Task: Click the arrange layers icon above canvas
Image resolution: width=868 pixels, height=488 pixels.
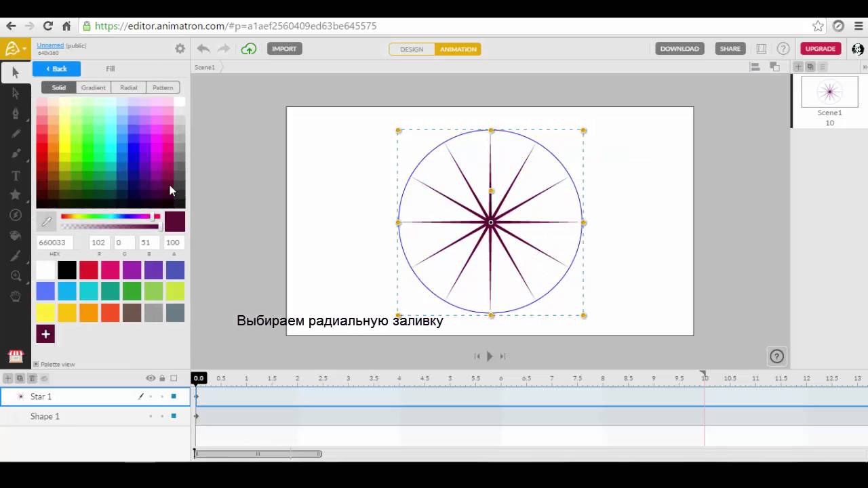Action: [x=774, y=66]
